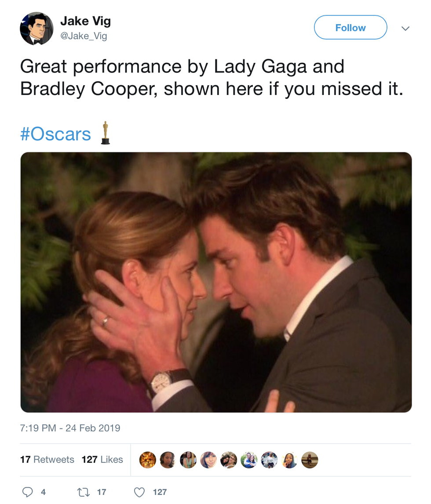Like the tweet with the heart icon

pyautogui.click(x=139, y=492)
